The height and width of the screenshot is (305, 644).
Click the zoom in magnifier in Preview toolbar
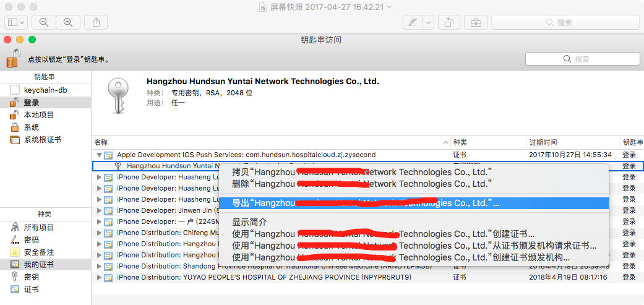(68, 22)
